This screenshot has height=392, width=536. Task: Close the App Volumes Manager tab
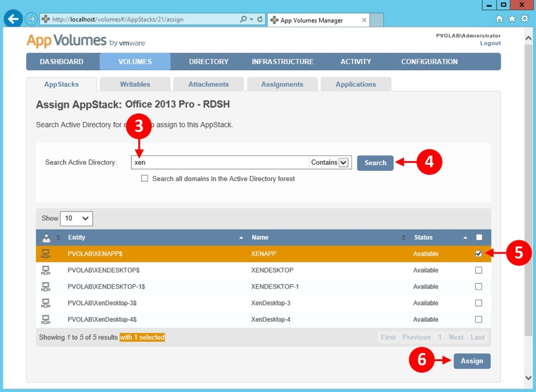point(364,20)
